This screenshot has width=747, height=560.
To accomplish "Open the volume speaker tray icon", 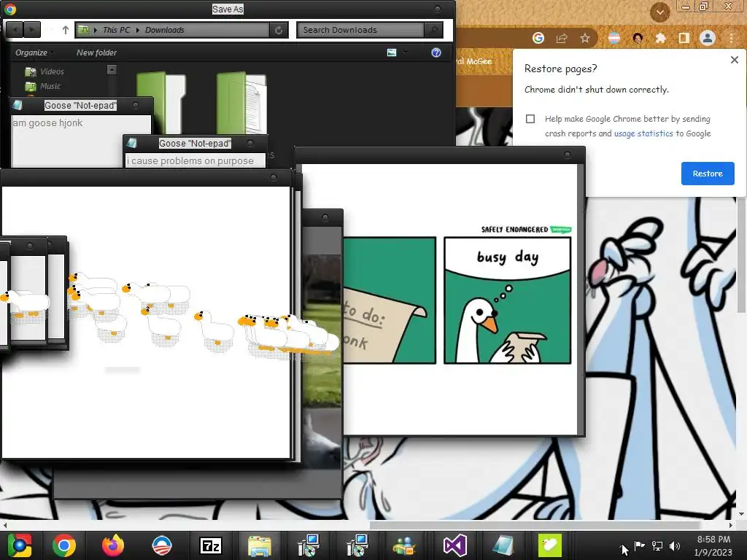I will [x=675, y=545].
